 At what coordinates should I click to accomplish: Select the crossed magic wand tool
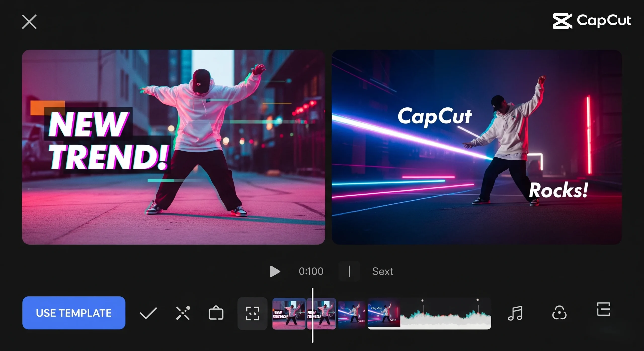(x=183, y=313)
